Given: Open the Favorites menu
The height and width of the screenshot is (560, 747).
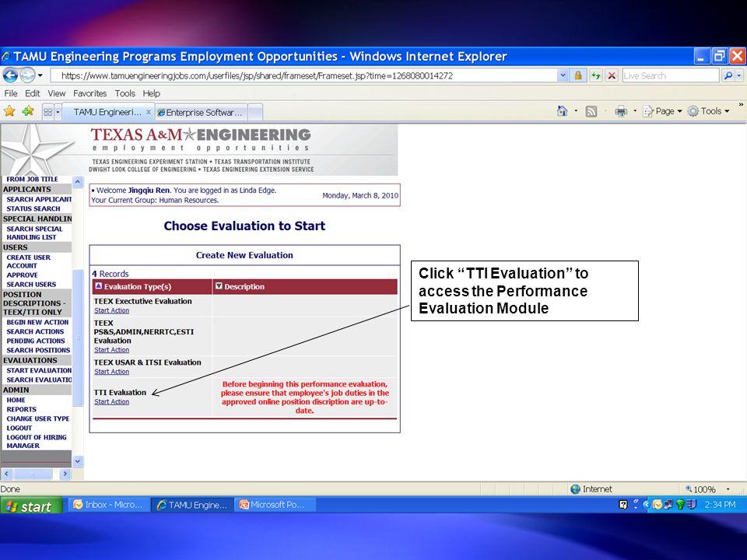Looking at the screenshot, I should pos(89,93).
